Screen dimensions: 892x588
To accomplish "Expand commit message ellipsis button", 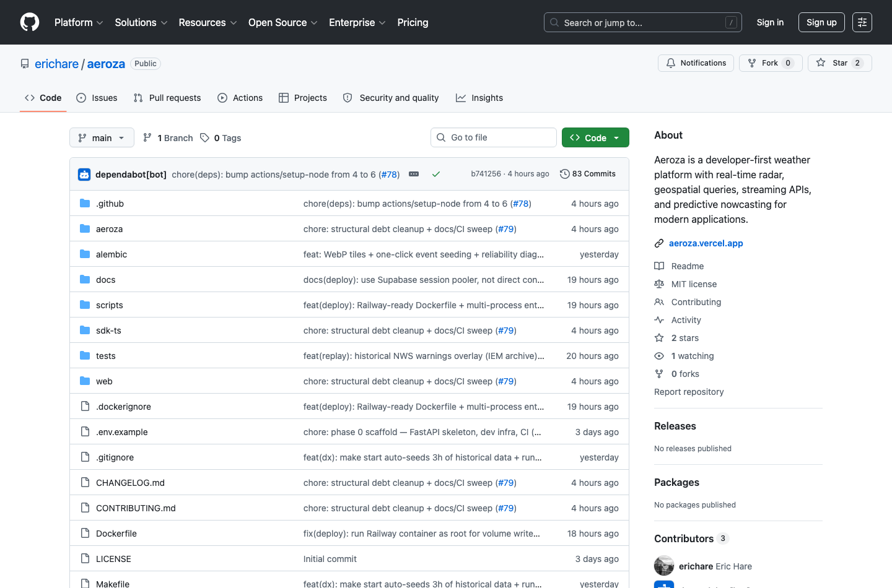I will [414, 175].
